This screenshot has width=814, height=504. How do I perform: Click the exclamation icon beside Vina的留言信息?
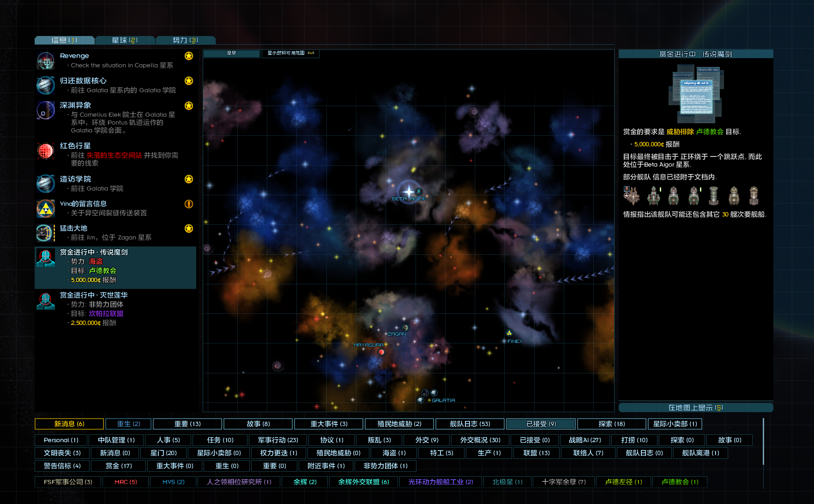coord(189,204)
